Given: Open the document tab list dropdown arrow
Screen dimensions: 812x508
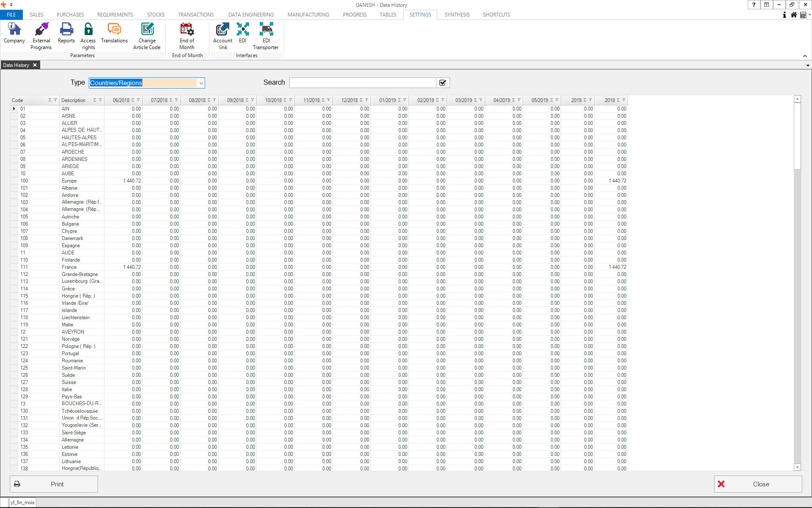Looking at the screenshot, I should pos(807,66).
